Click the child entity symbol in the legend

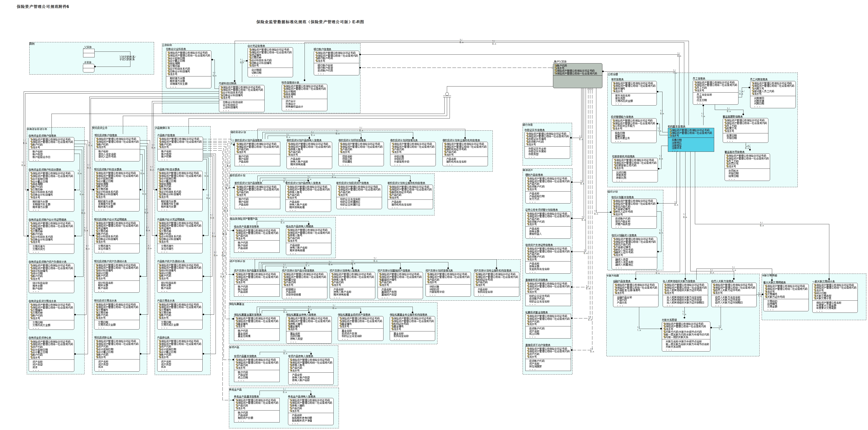tap(89, 68)
